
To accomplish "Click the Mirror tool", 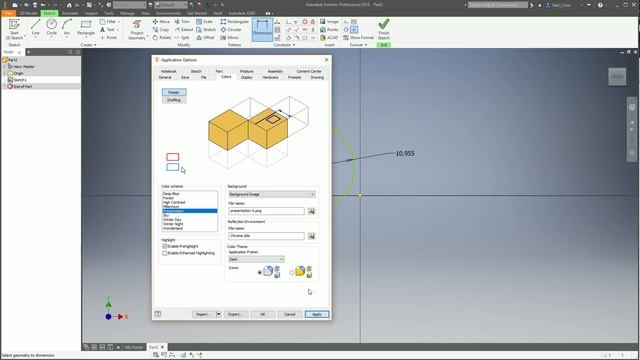I will coord(229,38).
